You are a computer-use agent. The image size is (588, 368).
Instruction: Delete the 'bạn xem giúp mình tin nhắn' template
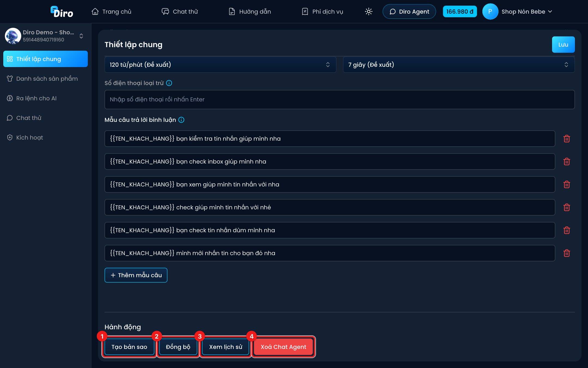tap(567, 185)
